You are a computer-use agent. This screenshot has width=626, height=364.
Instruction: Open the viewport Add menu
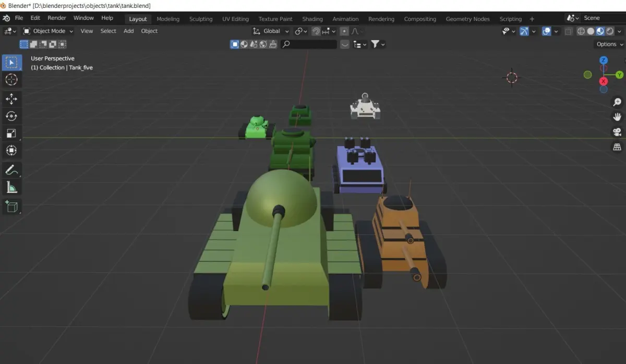point(128,31)
